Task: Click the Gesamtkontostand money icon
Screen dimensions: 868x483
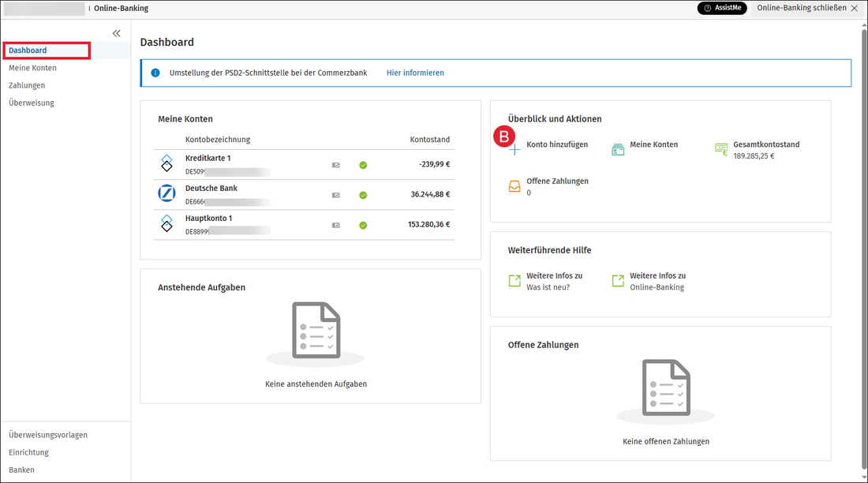Action: pos(721,149)
